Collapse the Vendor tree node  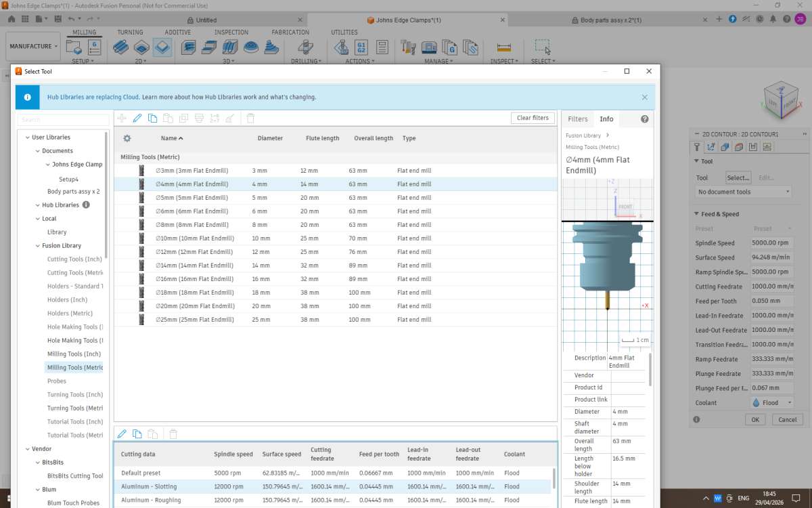point(26,449)
